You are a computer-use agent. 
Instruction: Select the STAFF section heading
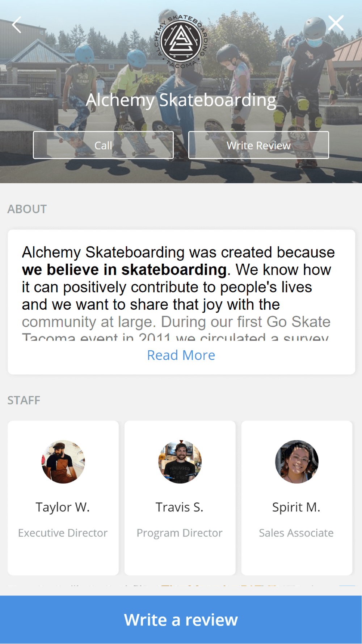24,400
